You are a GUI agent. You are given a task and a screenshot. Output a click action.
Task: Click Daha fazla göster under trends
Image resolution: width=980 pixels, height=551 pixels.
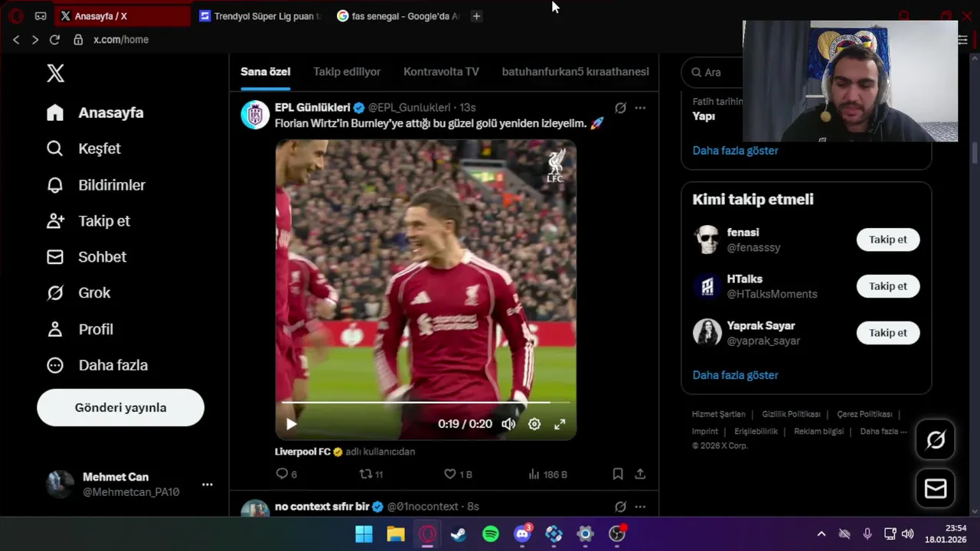735,151
